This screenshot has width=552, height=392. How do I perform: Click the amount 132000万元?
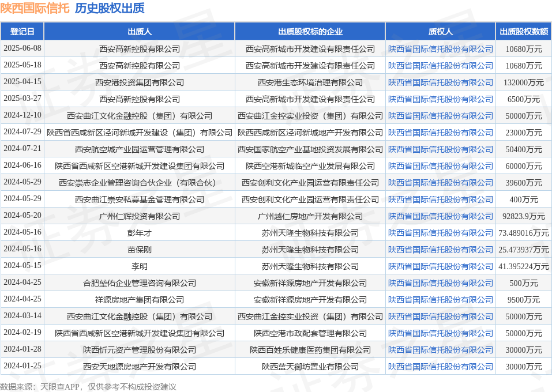[x=524, y=82]
